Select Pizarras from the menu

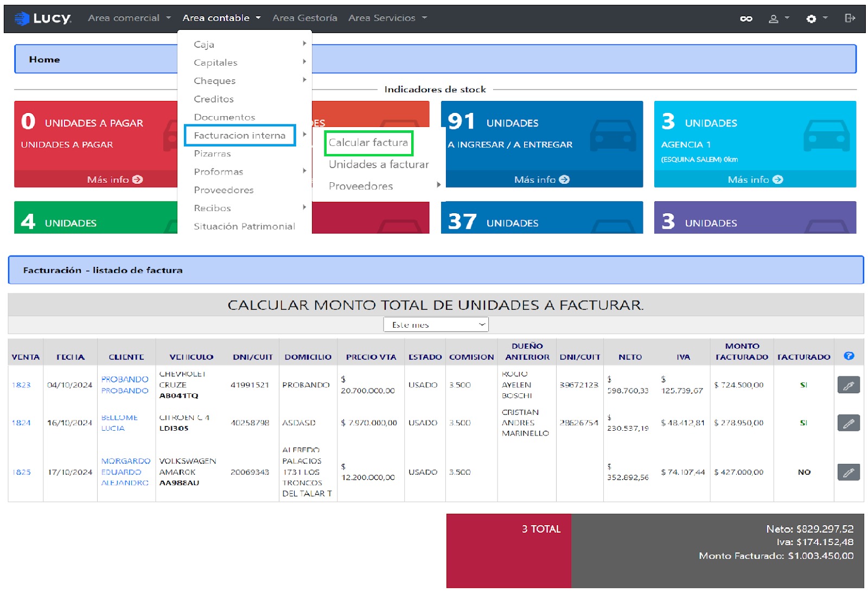[212, 154]
